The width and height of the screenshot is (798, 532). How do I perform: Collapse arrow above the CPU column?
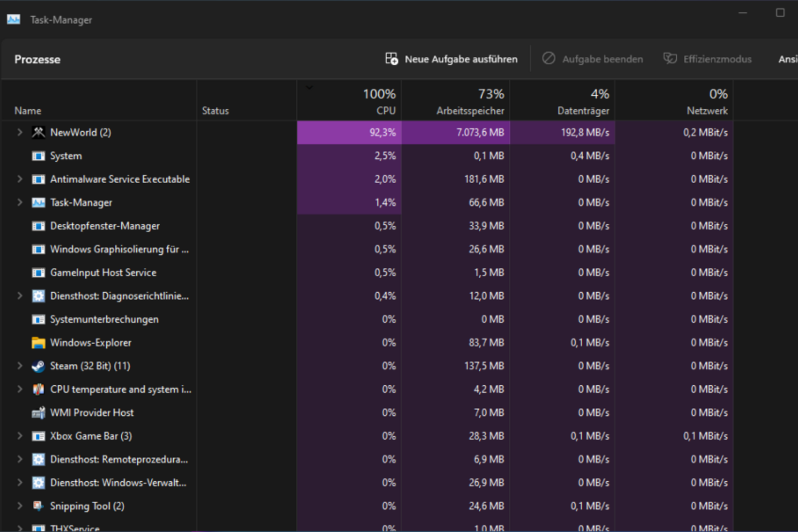[x=309, y=87]
